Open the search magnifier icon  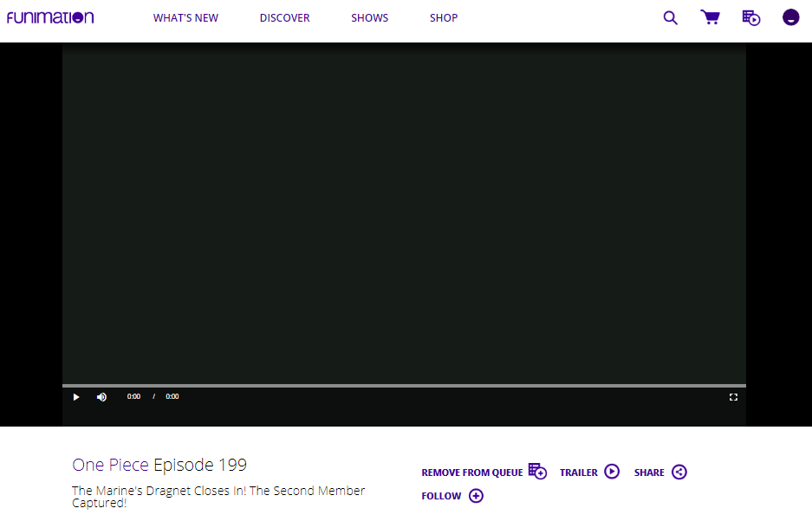pyautogui.click(x=671, y=17)
